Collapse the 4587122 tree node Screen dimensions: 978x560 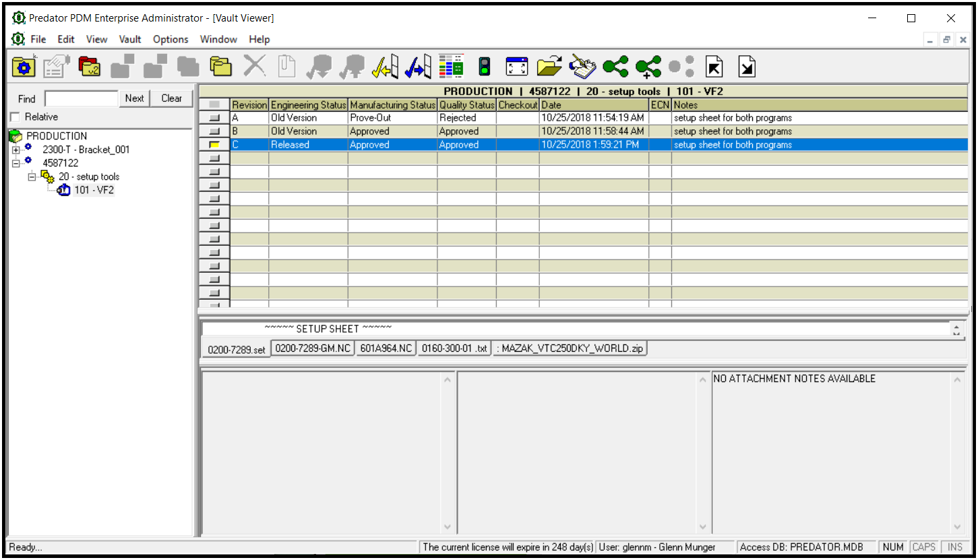click(x=16, y=163)
